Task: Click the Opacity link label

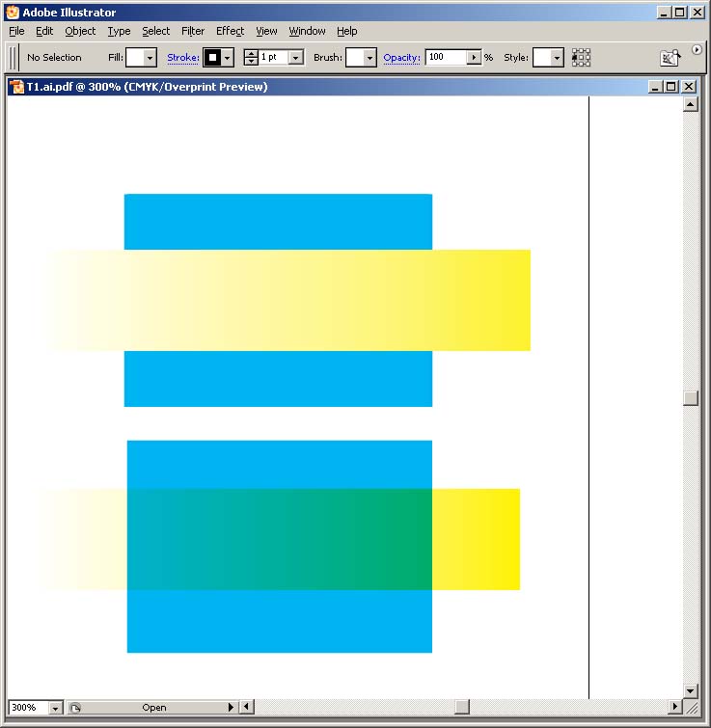Action: [401, 58]
